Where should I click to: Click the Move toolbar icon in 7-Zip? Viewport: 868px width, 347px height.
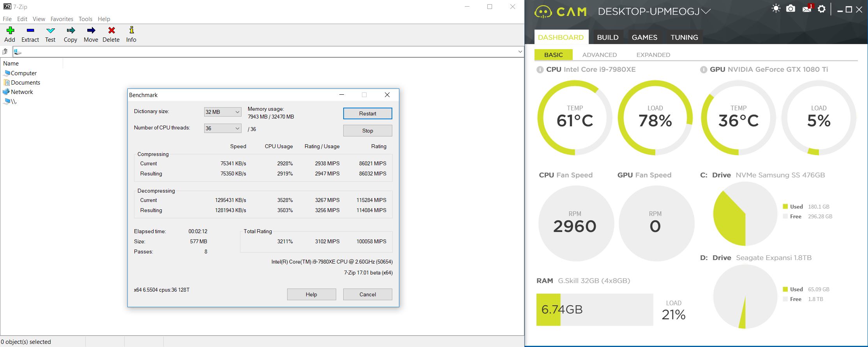click(x=91, y=30)
